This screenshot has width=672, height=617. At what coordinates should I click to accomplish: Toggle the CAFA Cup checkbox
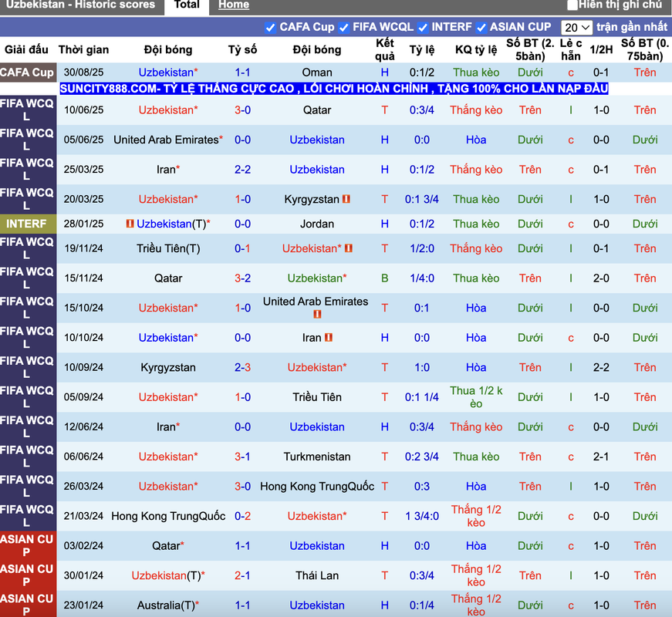coord(270,28)
